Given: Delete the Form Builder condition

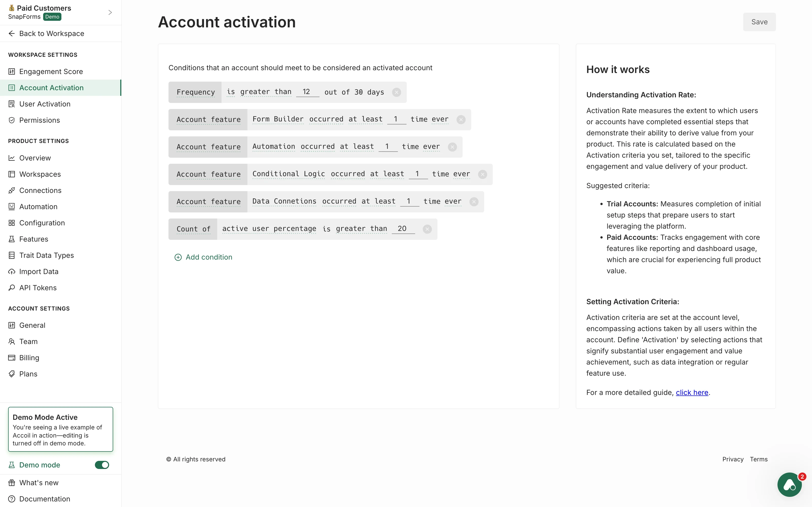Looking at the screenshot, I should (461, 119).
